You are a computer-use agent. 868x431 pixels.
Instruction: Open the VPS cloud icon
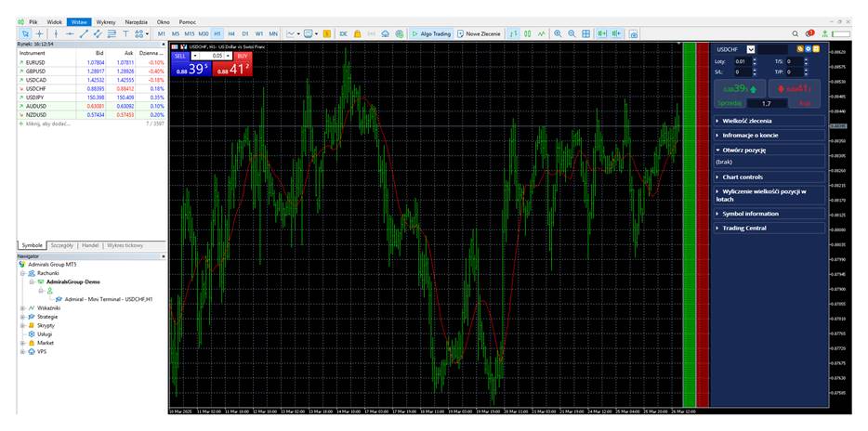[386, 33]
